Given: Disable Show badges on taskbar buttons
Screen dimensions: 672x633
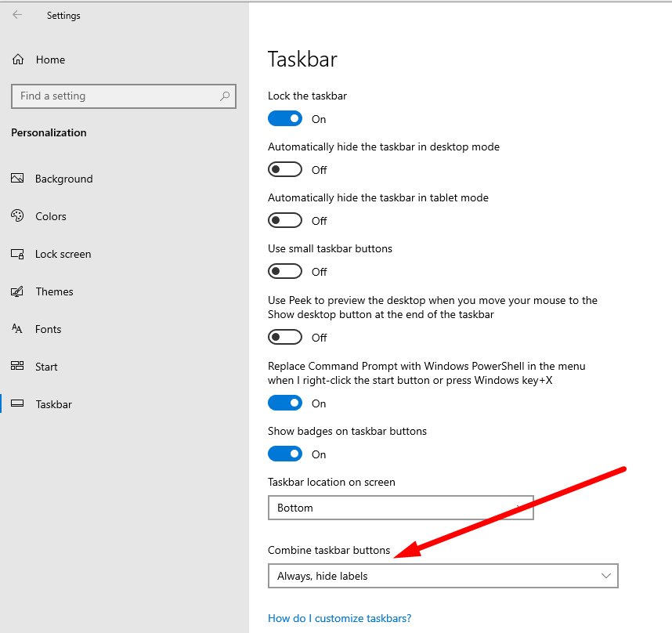Looking at the screenshot, I should click(x=285, y=454).
